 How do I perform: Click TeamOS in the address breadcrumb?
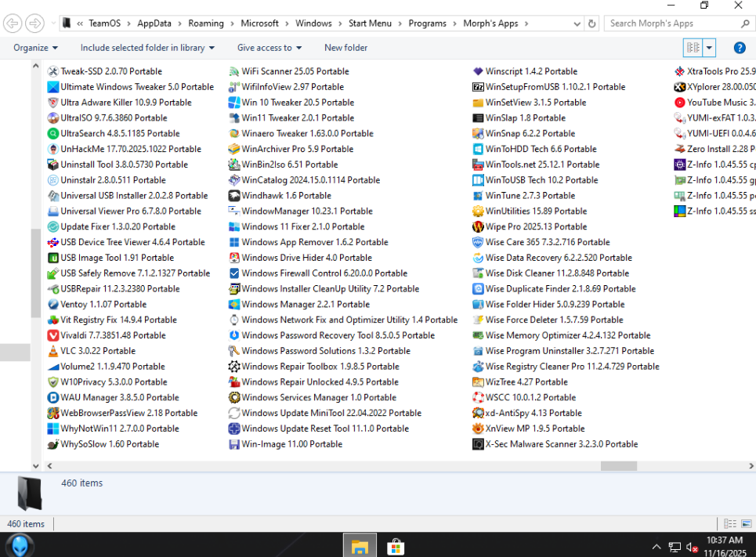click(x=105, y=24)
